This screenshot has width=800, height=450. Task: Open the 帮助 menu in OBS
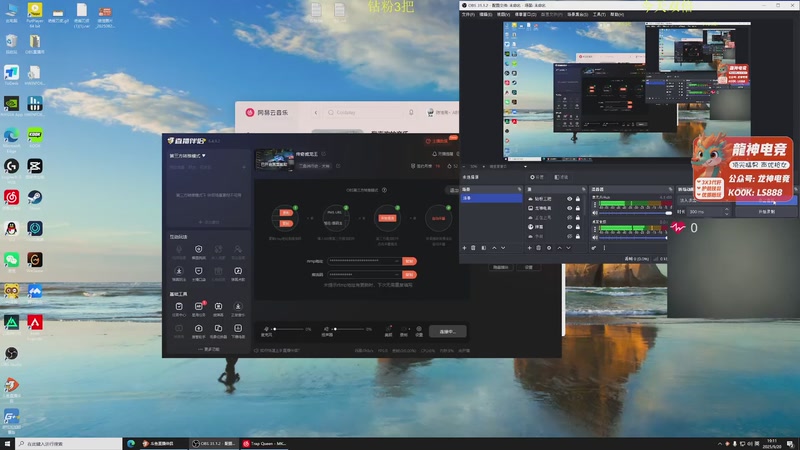click(x=617, y=14)
